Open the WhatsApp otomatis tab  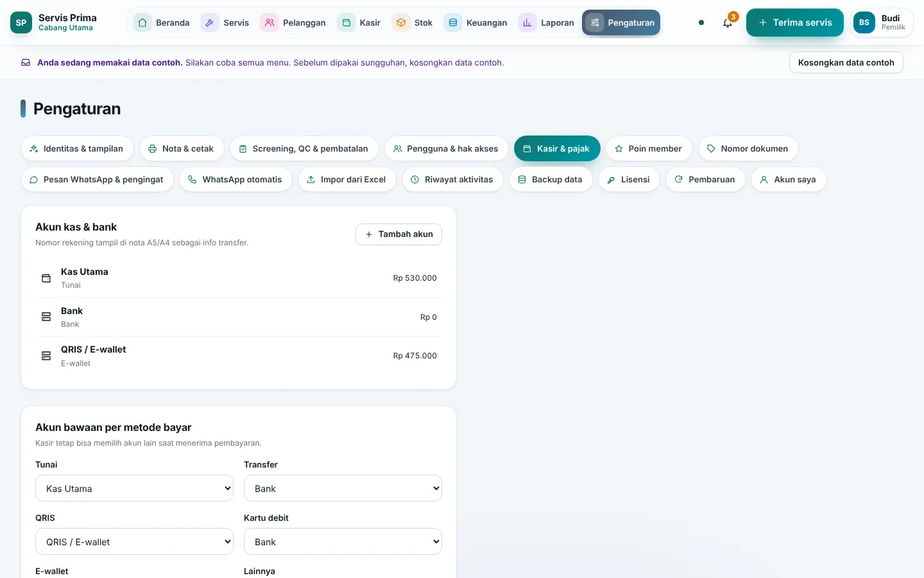coord(236,180)
